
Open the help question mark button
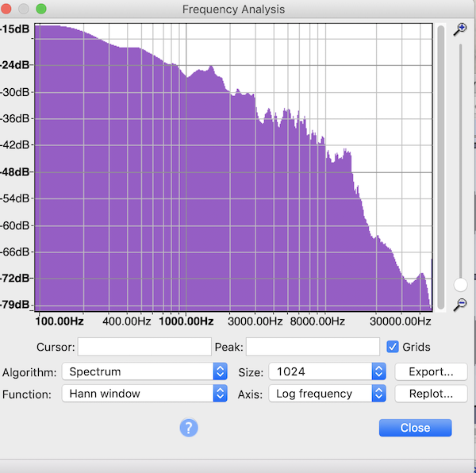(x=189, y=428)
